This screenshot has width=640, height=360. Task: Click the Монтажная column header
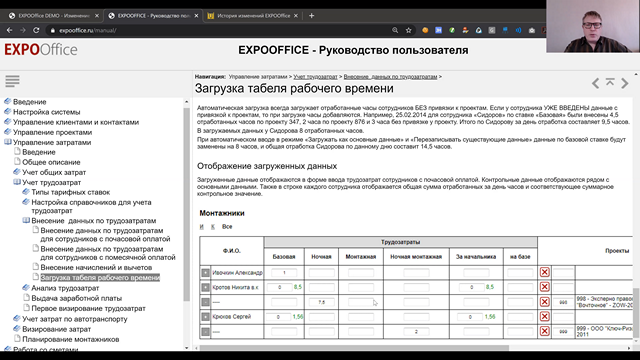click(x=360, y=257)
